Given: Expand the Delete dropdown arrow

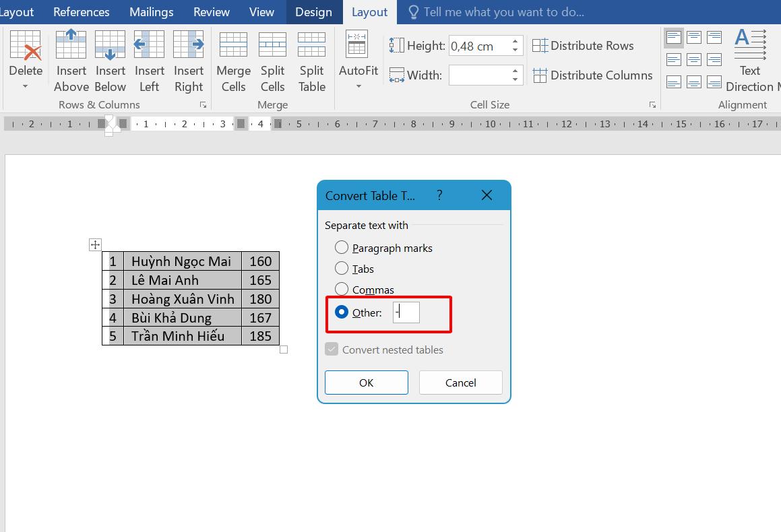Looking at the screenshot, I should click(26, 87).
